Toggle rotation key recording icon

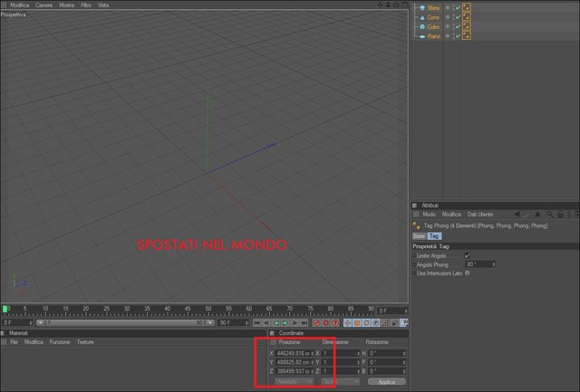click(366, 323)
